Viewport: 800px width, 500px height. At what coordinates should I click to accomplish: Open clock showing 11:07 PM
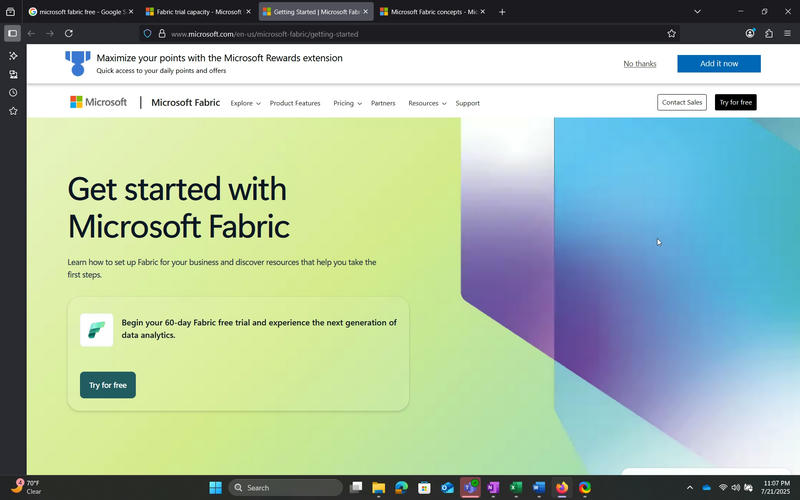[776, 487]
